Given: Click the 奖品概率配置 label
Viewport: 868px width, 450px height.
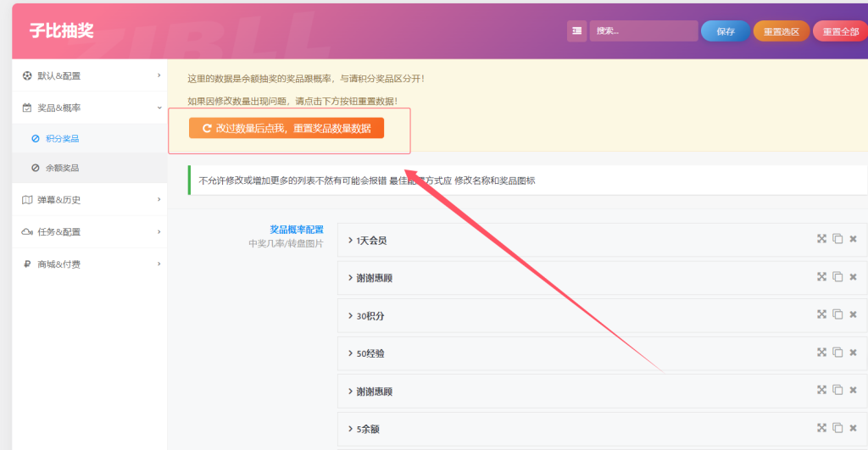Looking at the screenshot, I should tap(296, 229).
